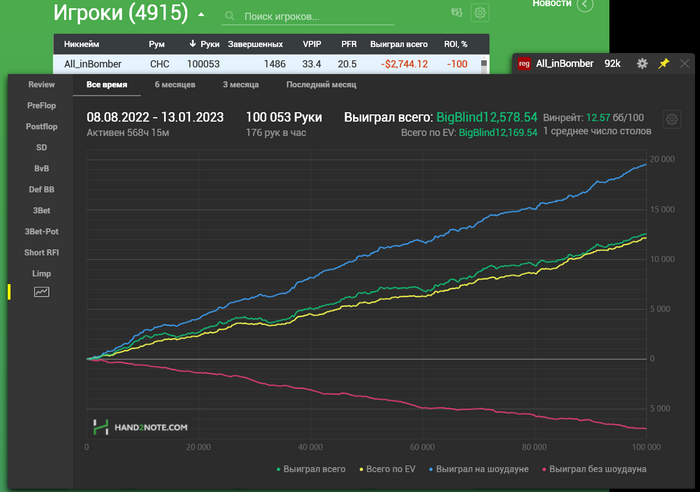Switch to the Последний месяц tab
The width and height of the screenshot is (700, 492).
pos(321,84)
